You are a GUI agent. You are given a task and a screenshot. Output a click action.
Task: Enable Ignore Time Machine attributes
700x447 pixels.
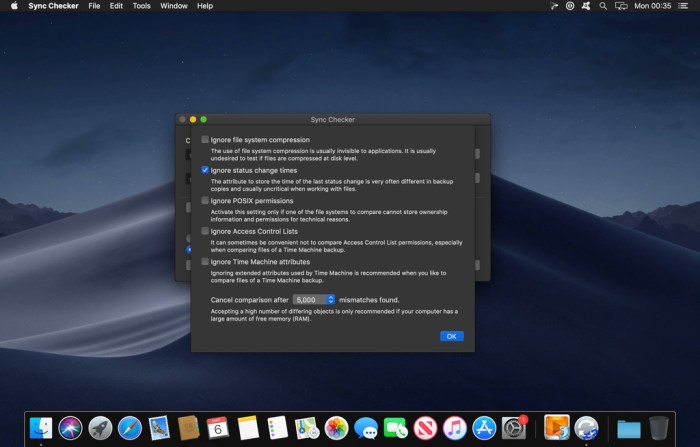point(206,262)
